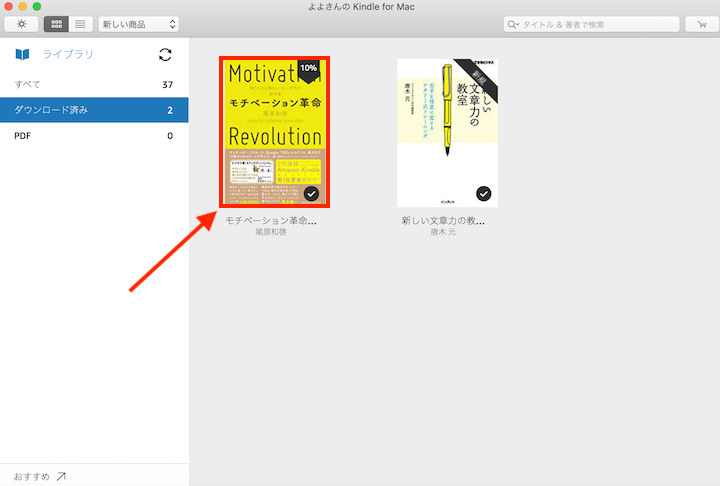The height and width of the screenshot is (486, 720).
Task: Sync library with refresh icon
Action: (x=165, y=55)
